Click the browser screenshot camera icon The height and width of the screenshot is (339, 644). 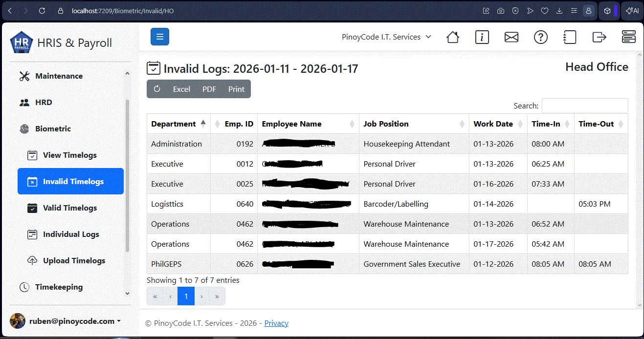point(501,10)
